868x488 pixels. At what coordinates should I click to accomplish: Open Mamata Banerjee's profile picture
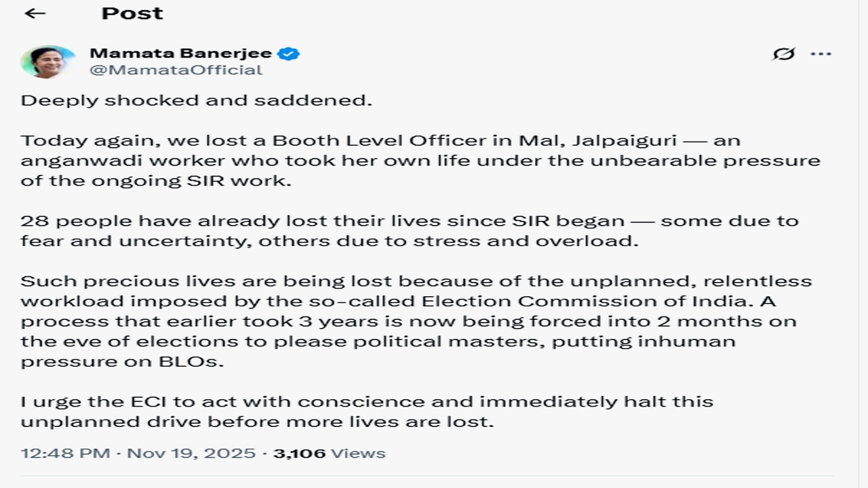click(x=47, y=62)
